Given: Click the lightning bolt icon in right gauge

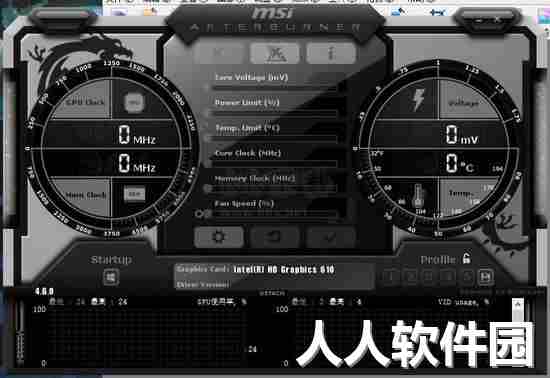Looking at the screenshot, I should [x=418, y=100].
